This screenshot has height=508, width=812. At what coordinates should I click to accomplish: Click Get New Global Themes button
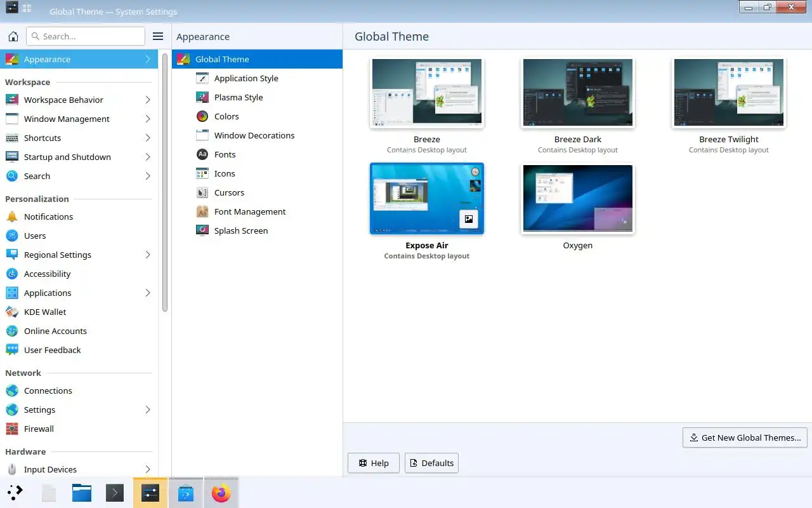pos(745,438)
